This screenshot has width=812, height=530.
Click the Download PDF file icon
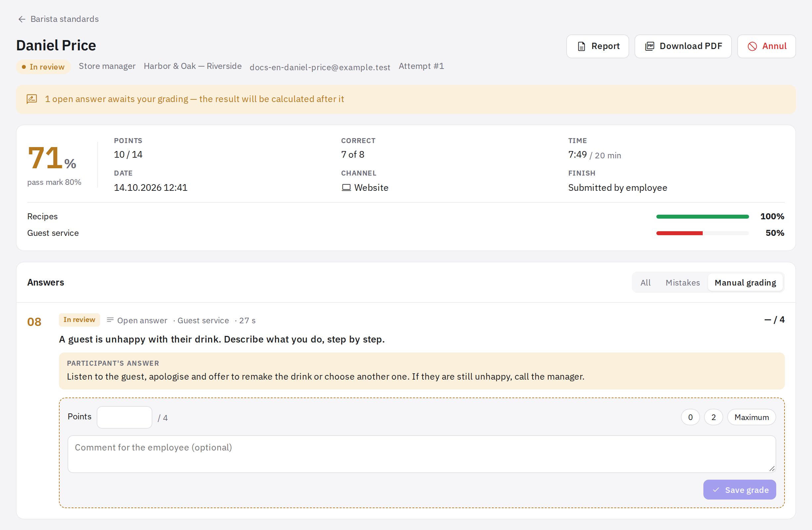(x=650, y=46)
